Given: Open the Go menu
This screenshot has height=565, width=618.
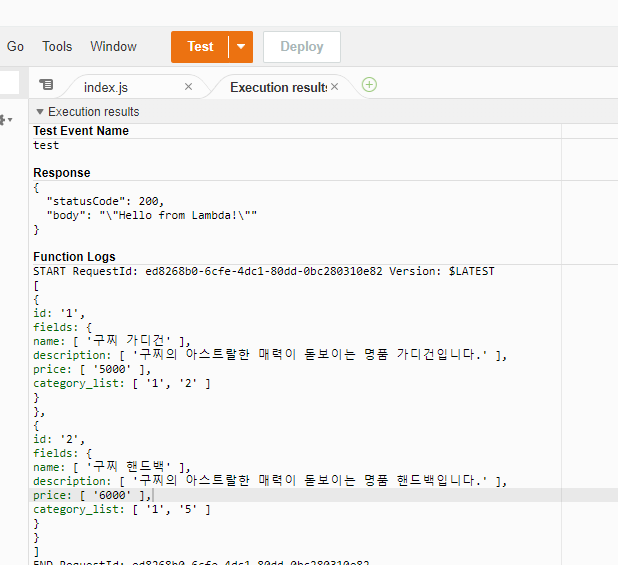Looking at the screenshot, I should tap(15, 46).
